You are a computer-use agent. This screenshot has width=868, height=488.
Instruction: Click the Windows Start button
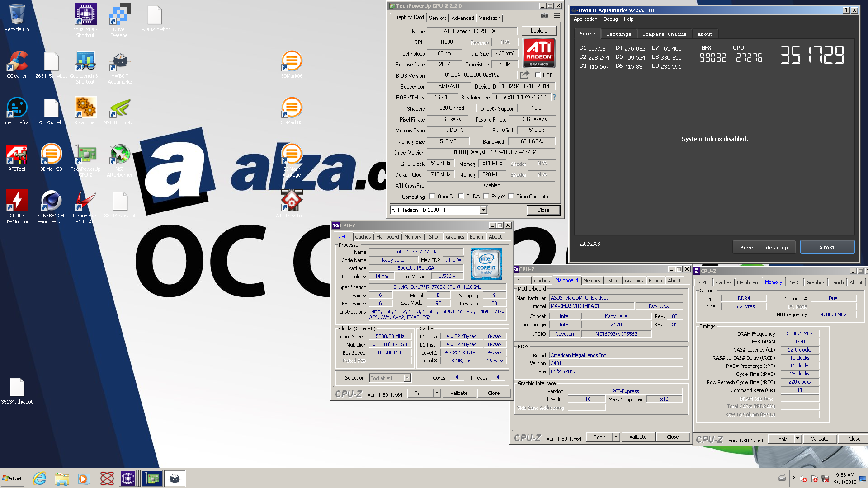pos(12,479)
